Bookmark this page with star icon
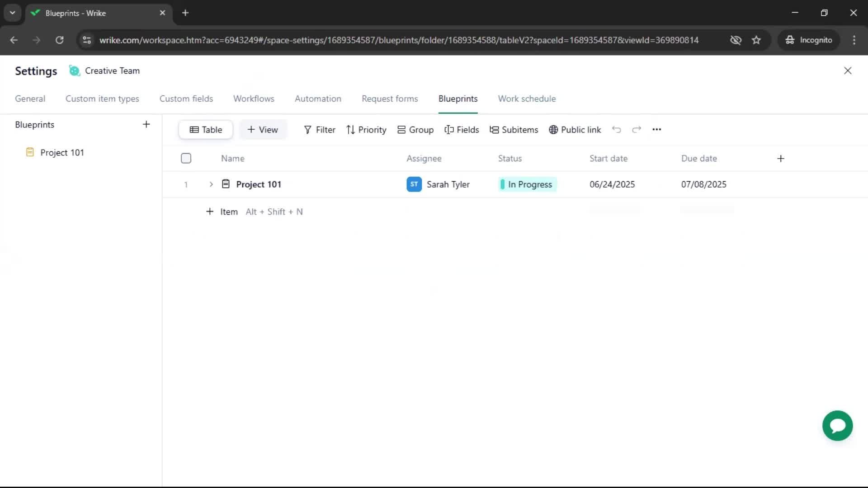The image size is (868, 488). click(x=756, y=40)
